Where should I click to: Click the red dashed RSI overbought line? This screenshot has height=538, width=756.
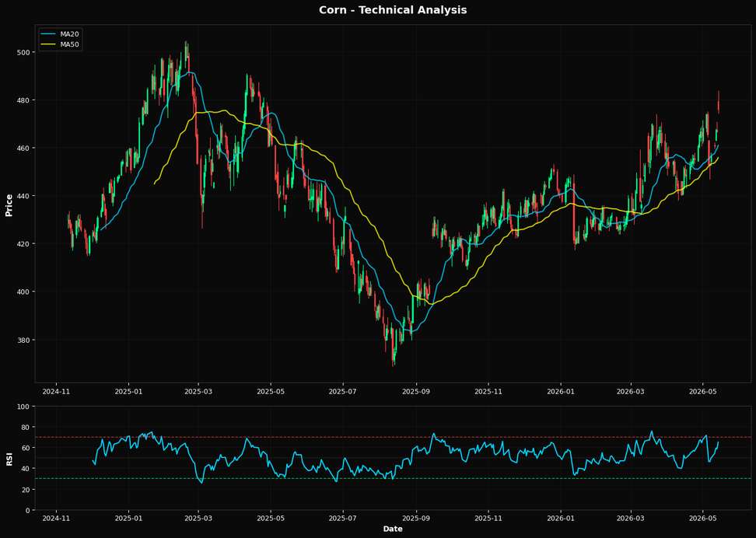[393, 437]
